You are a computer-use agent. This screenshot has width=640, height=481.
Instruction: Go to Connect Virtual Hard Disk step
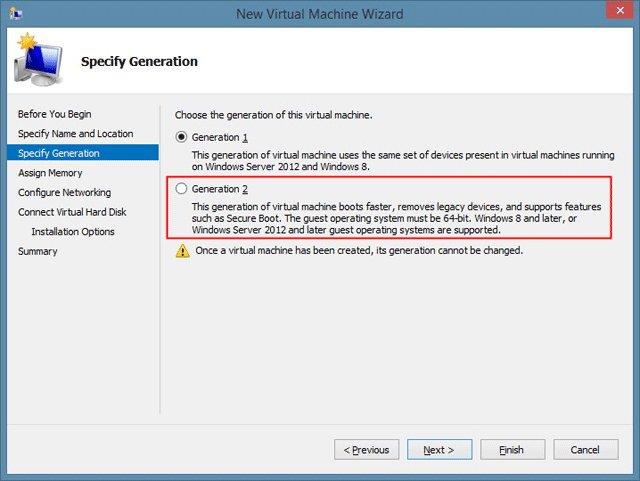[72, 212]
